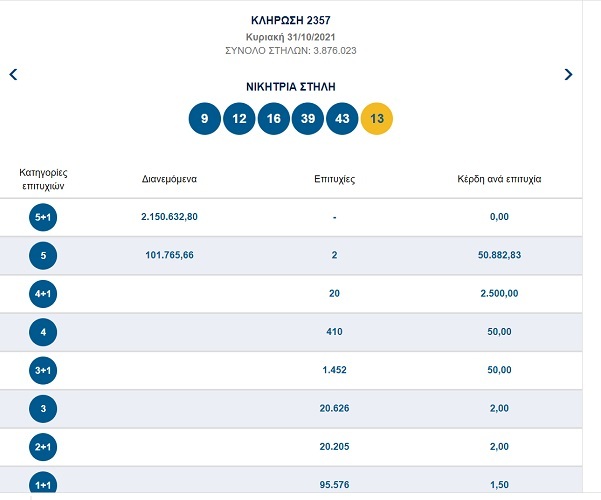Select the 5+1 category badge
The image size is (601, 500).
[44, 217]
